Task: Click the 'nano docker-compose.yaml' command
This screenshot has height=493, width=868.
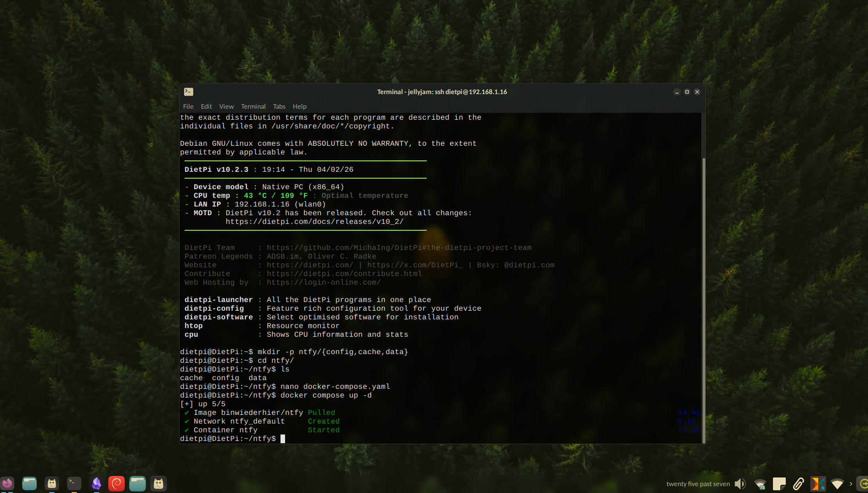Action: [x=335, y=387]
